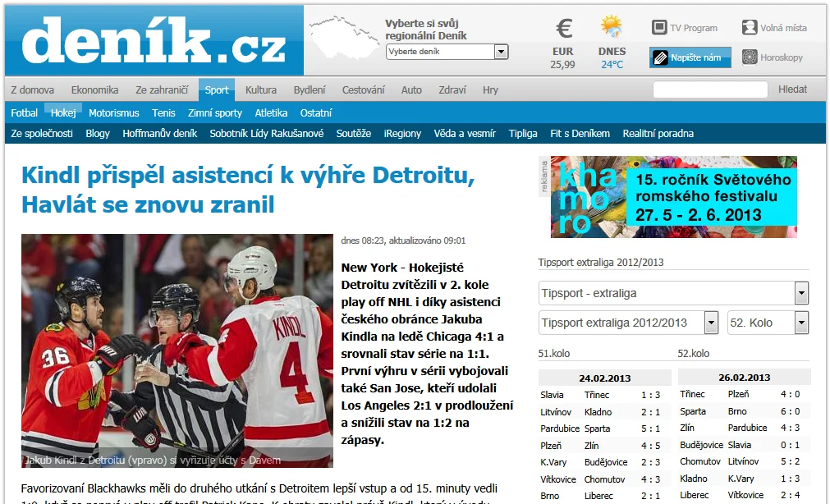The width and height of the screenshot is (830, 504).
Task: Select Fotbal subcategory
Action: [25, 112]
